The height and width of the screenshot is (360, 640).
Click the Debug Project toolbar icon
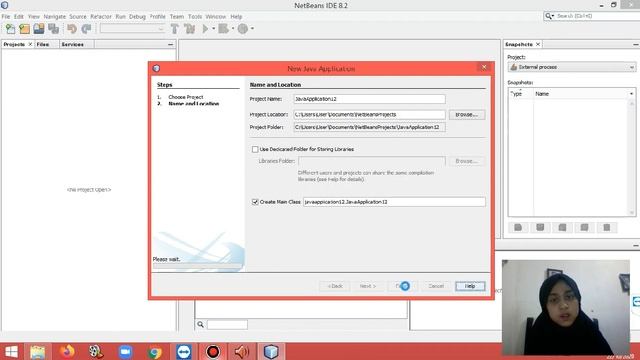pos(223,29)
